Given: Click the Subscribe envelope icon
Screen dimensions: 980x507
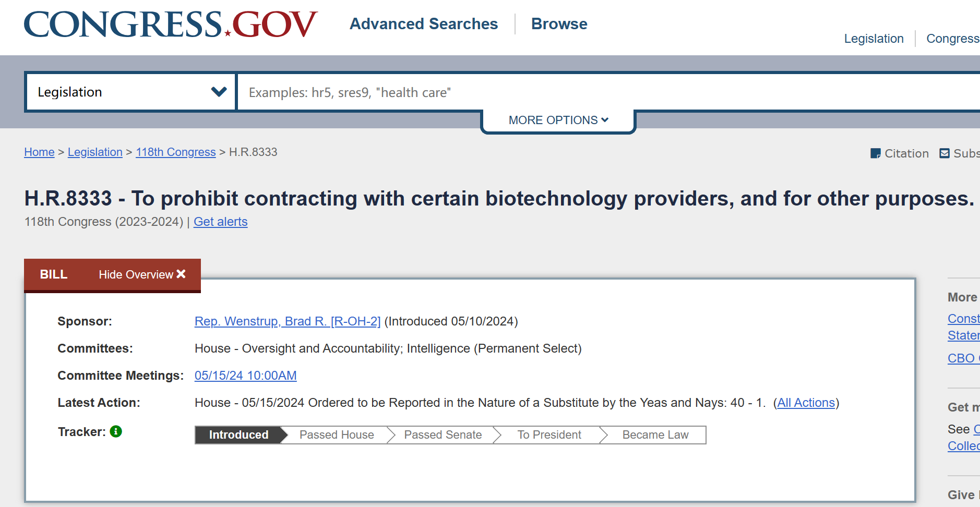Looking at the screenshot, I should click(x=944, y=153).
